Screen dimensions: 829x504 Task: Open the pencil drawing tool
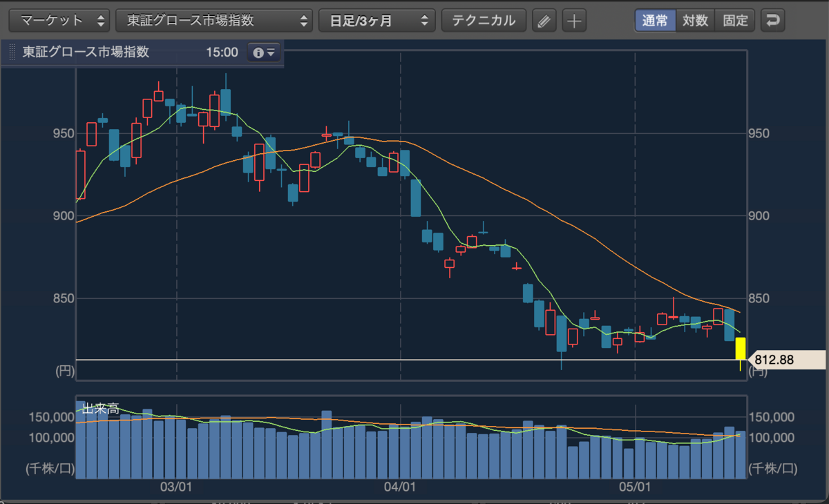544,21
